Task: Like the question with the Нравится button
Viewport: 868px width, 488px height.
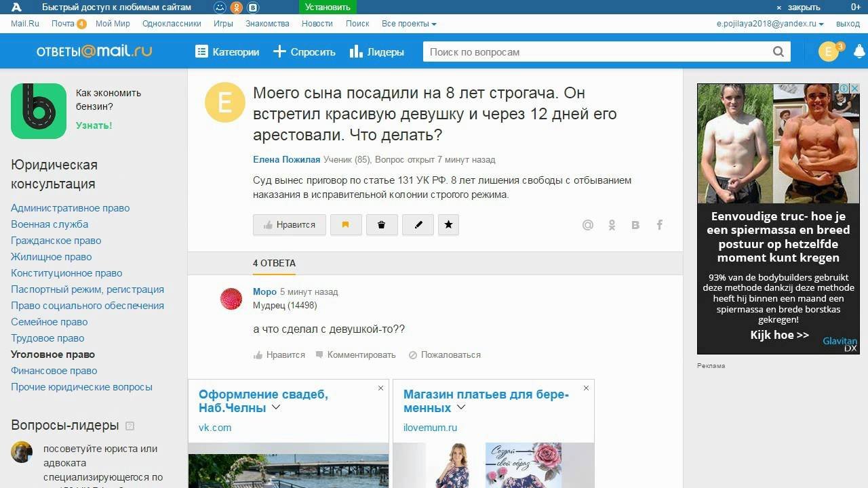Action: click(x=290, y=225)
